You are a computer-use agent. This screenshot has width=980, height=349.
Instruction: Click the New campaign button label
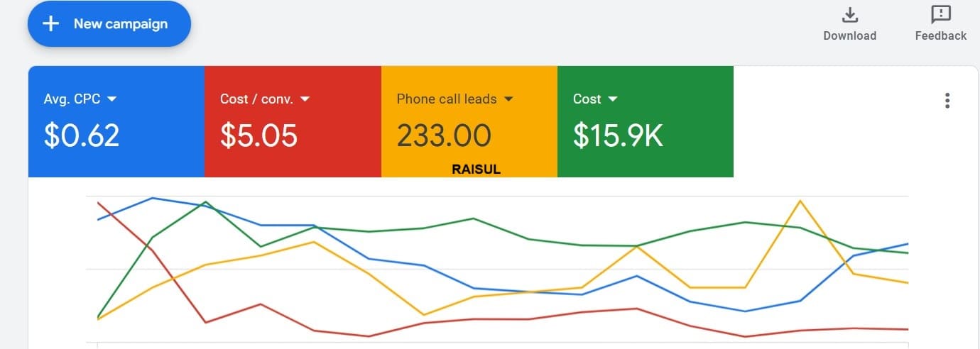pos(121,24)
